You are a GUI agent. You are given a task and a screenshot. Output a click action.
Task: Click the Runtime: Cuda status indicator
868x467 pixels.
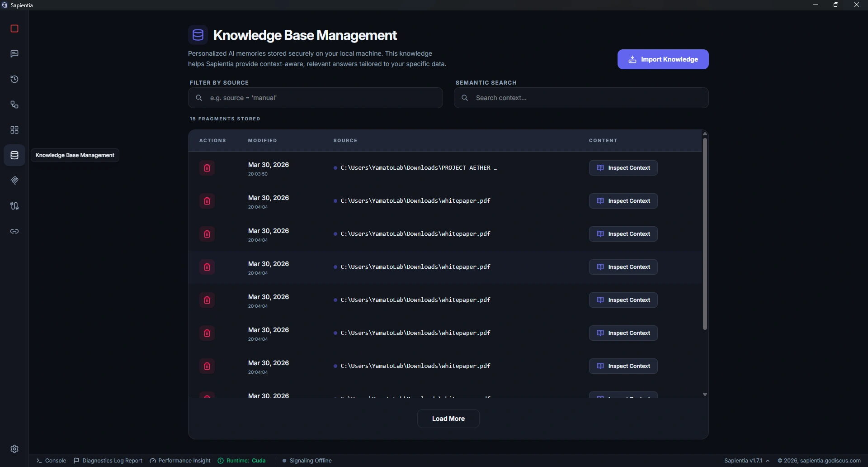(242, 461)
